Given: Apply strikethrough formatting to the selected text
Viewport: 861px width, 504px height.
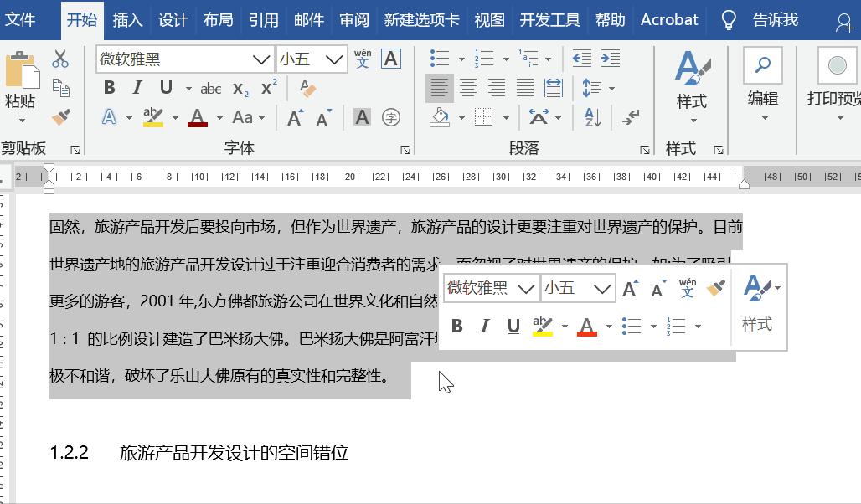Looking at the screenshot, I should click(x=211, y=89).
